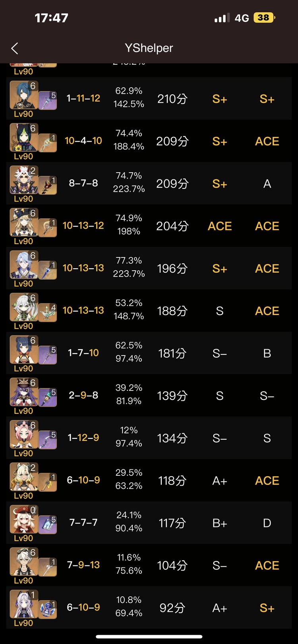Image resolution: width=298 pixels, height=644 pixels.
Task: Tap the book weapon icon beside 7–7–7
Action: pyautogui.click(x=48, y=525)
